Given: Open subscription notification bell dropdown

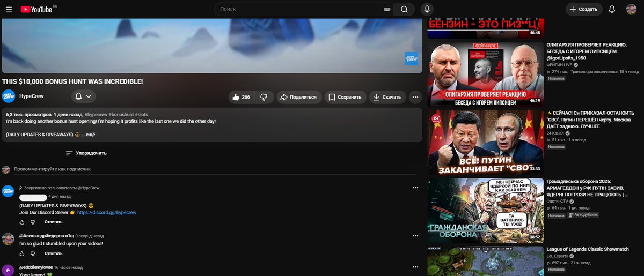Looking at the screenshot, I should point(83,96).
